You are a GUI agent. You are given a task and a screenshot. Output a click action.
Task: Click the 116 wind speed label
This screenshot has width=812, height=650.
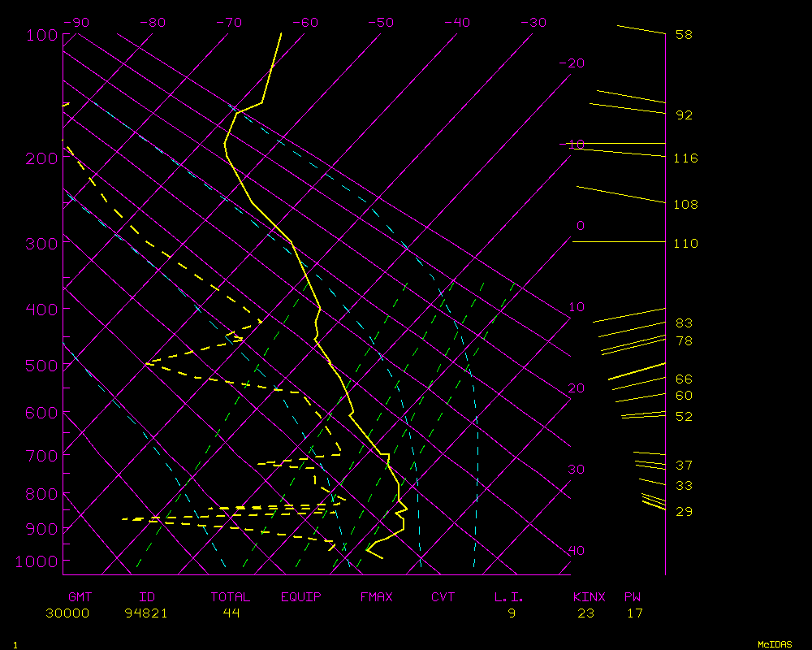[x=685, y=158]
